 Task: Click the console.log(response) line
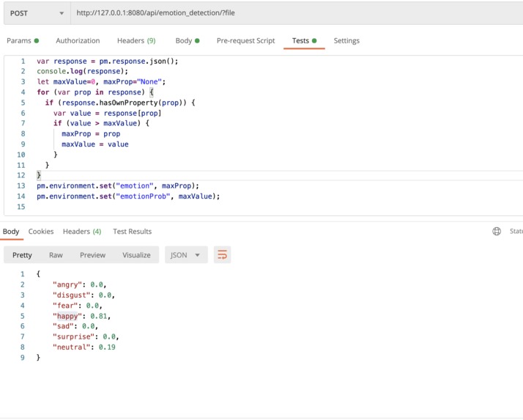82,71
